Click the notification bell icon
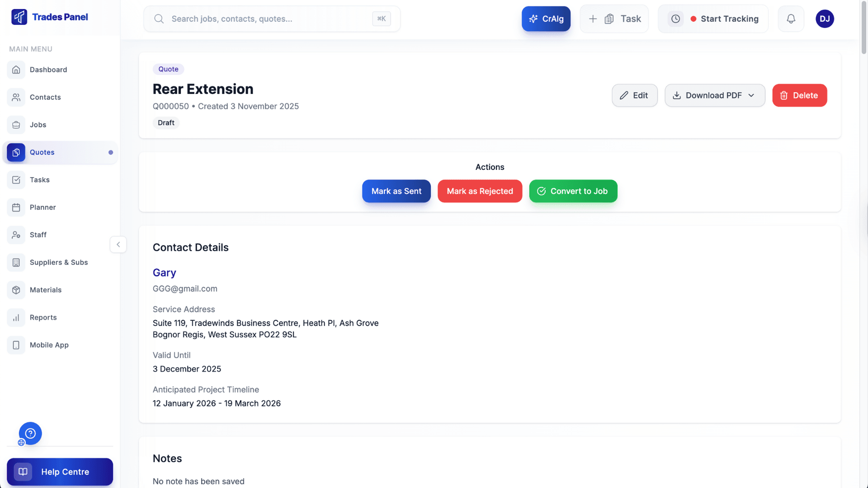This screenshot has height=488, width=868. (791, 19)
